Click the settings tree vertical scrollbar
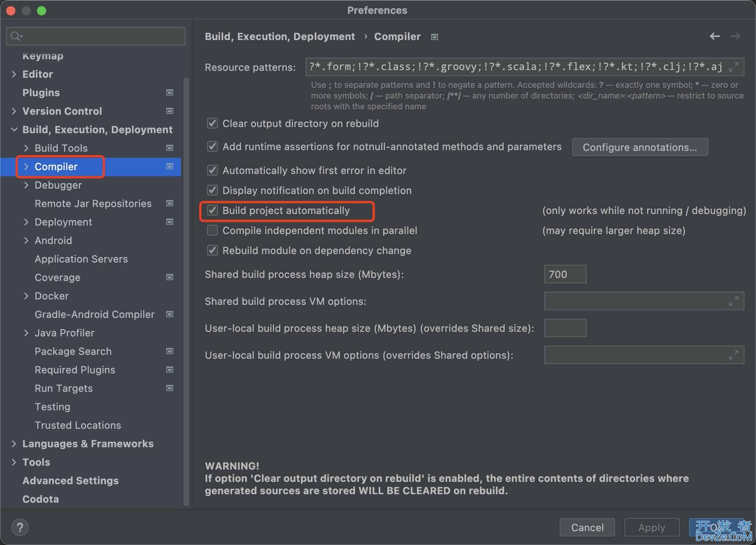This screenshot has width=756, height=545. pos(186,292)
